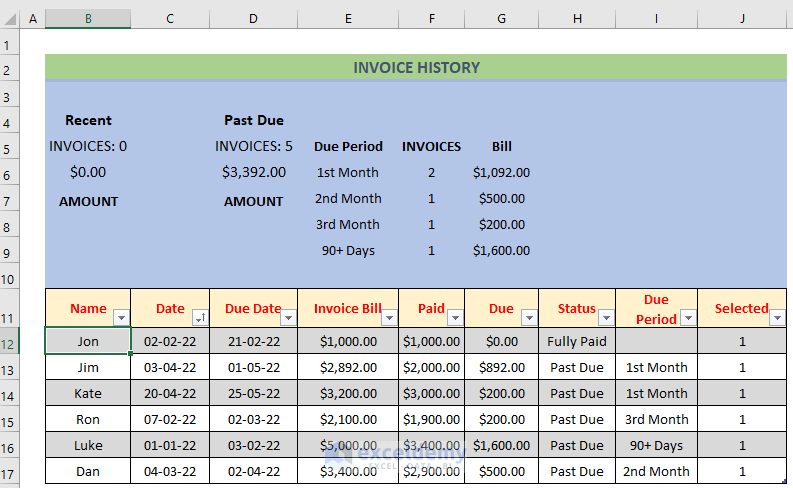Select column A header
This screenshot has width=793, height=488.
point(33,19)
